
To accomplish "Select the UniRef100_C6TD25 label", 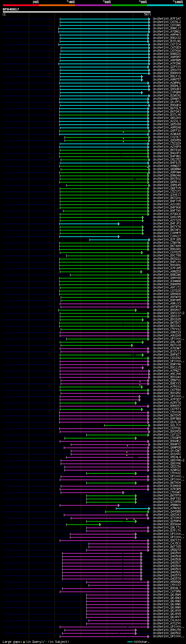I will [x=167, y=252].
